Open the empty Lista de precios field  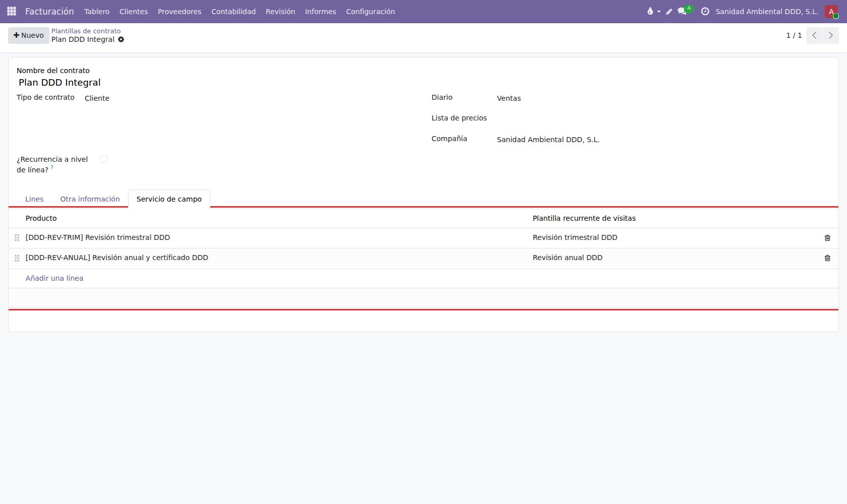(663, 118)
